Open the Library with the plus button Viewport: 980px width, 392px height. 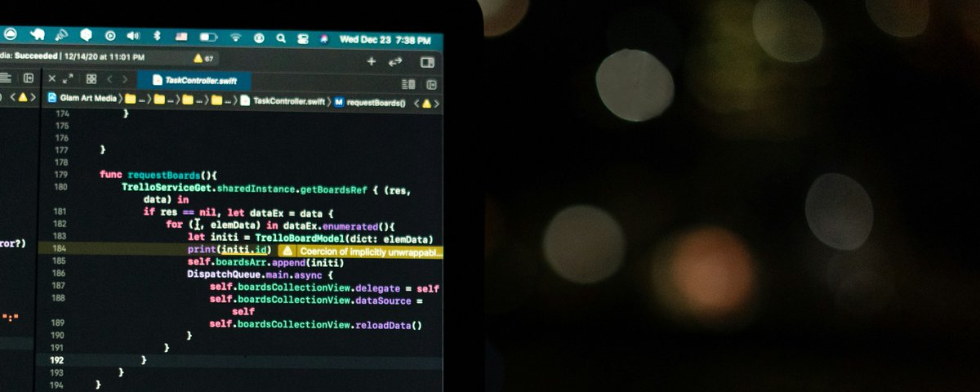[372, 61]
